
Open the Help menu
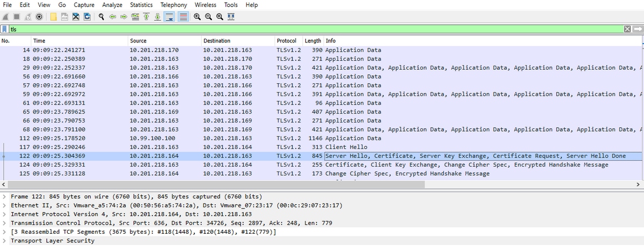pyautogui.click(x=251, y=5)
